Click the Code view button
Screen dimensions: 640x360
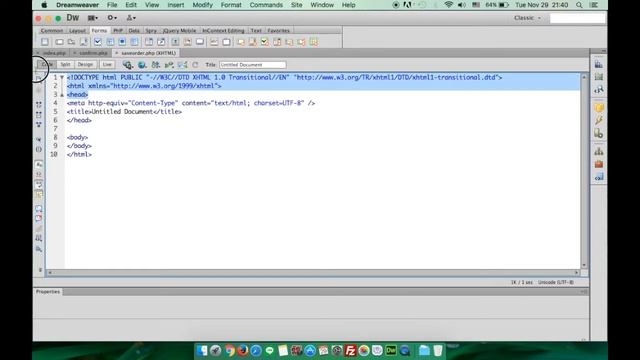pyautogui.click(x=47, y=64)
